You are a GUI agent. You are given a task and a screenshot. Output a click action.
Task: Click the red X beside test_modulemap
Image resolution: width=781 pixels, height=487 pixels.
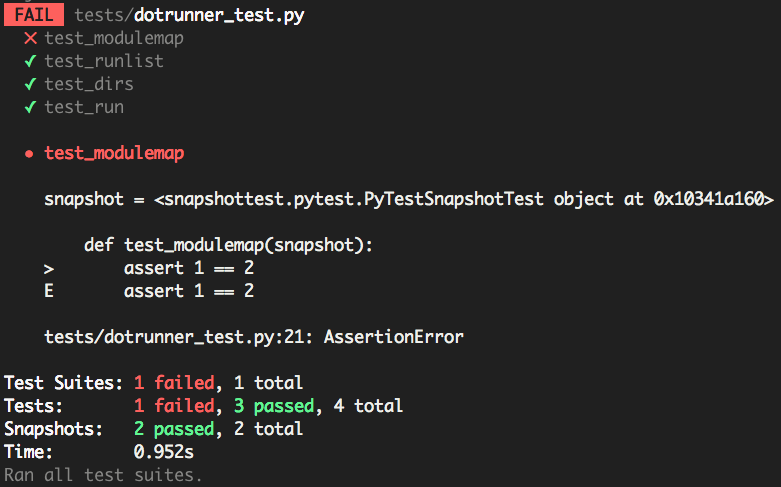tap(30, 38)
